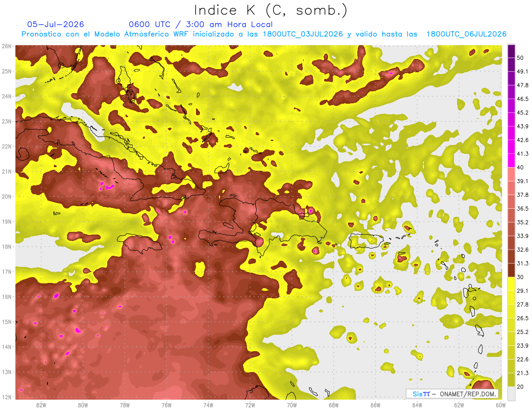Click latitude label "18N"

pos(6,247)
